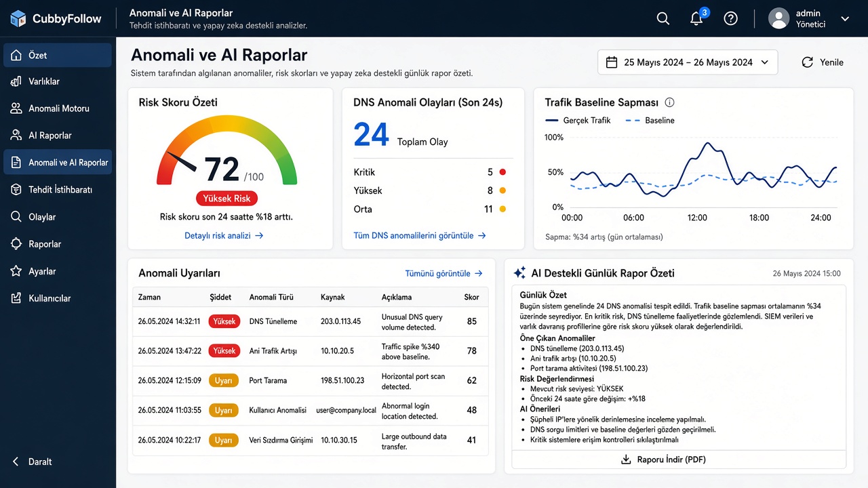Click the Anomali Motoru sidebar icon
868x488 pixels.
pyautogui.click(x=16, y=108)
